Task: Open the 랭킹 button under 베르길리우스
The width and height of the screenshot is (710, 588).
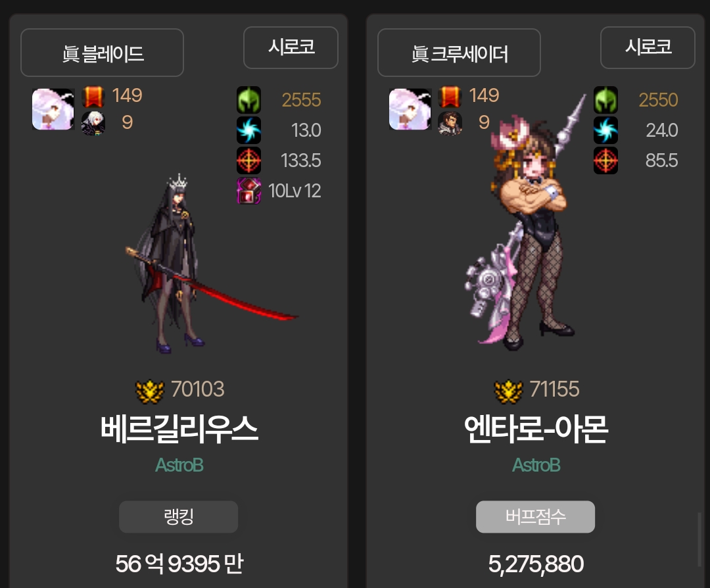Action: tap(178, 517)
